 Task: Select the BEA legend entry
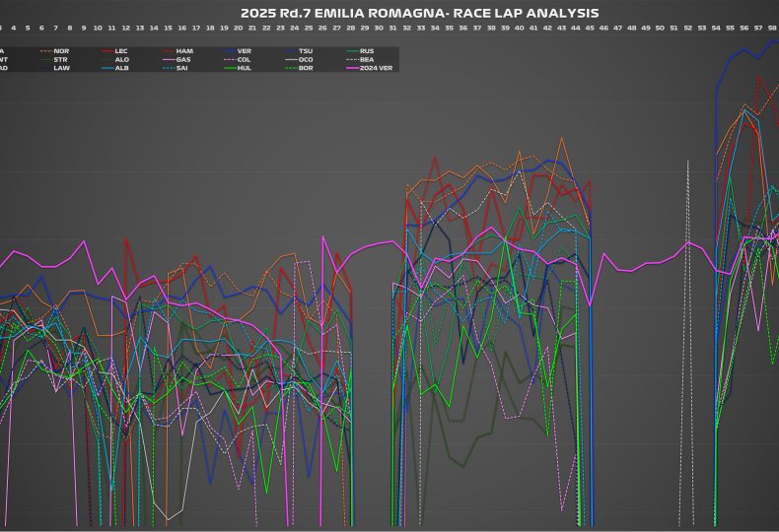[x=367, y=59]
